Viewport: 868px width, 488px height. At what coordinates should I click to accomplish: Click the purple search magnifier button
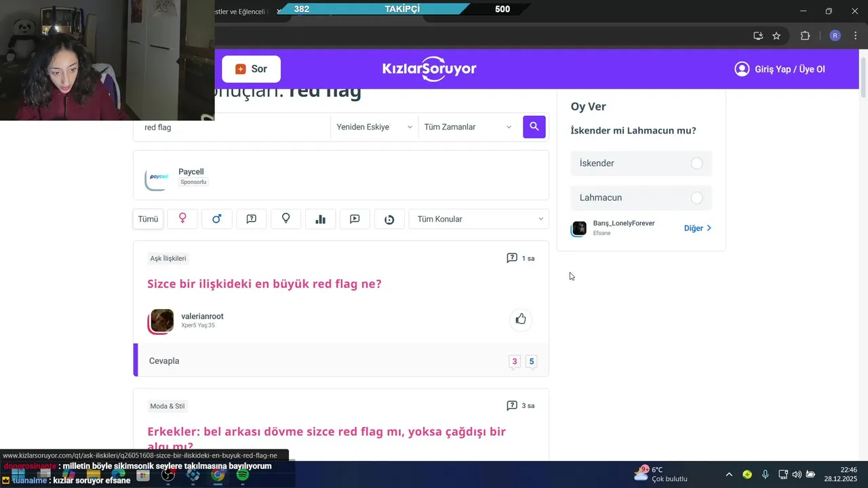534,127
